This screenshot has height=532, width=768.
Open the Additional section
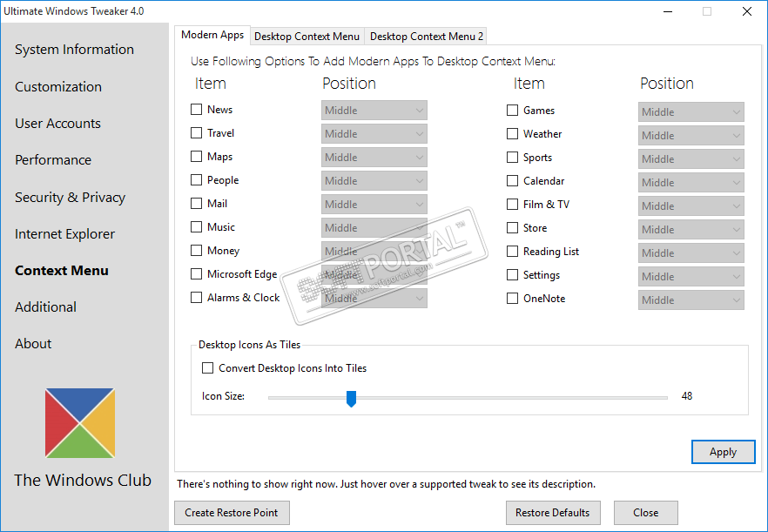point(45,307)
